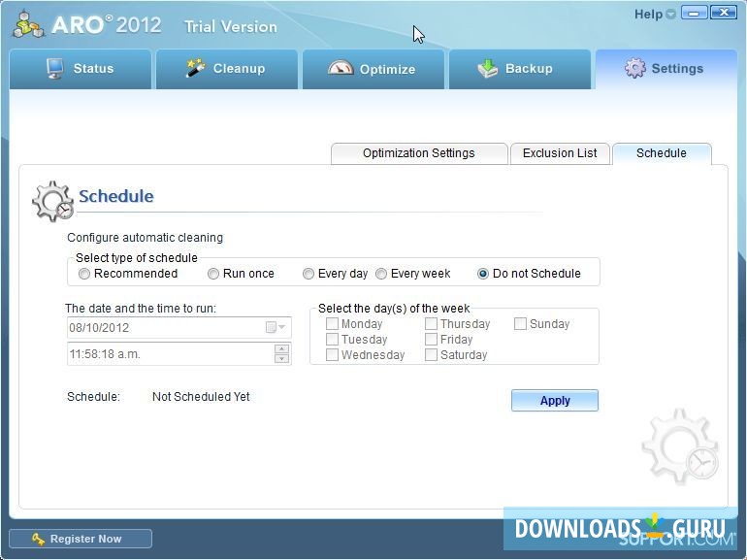
Task: Click the ARO 2012 logo cubes icon
Action: (27, 25)
